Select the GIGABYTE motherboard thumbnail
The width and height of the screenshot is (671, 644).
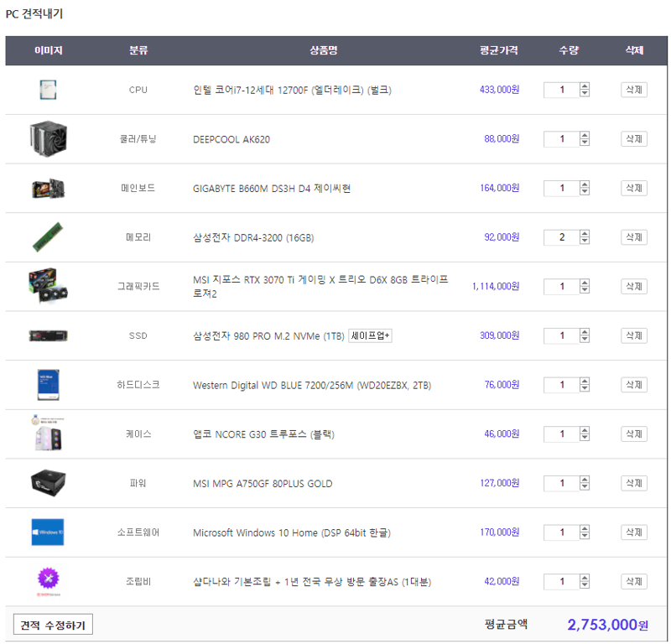(49, 189)
